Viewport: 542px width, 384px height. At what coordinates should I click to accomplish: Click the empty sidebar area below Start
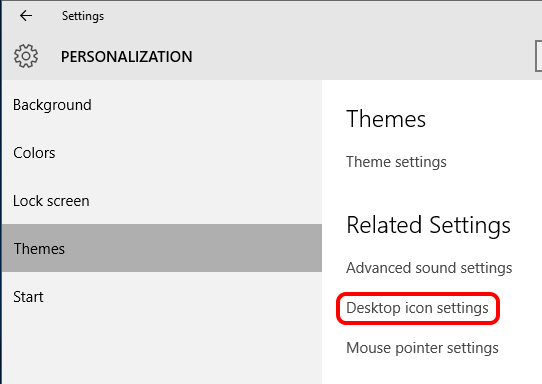pyautogui.click(x=162, y=352)
